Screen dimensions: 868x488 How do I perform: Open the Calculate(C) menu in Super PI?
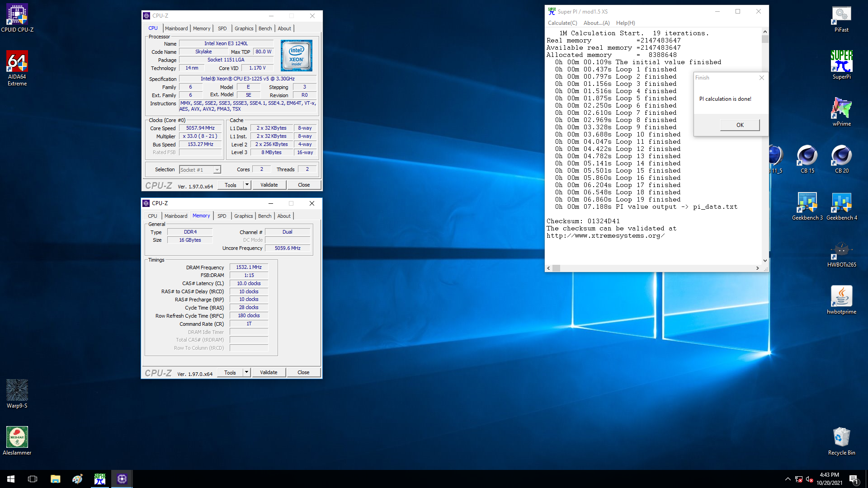click(562, 23)
